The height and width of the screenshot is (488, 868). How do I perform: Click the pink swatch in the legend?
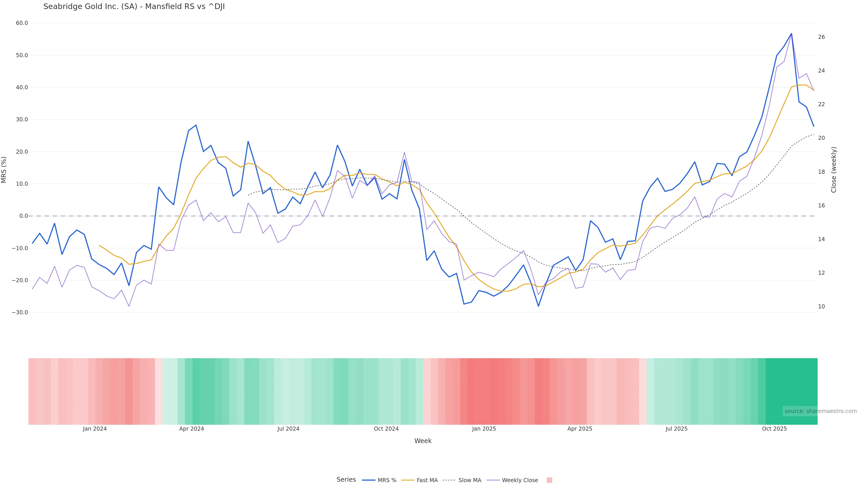[549, 480]
